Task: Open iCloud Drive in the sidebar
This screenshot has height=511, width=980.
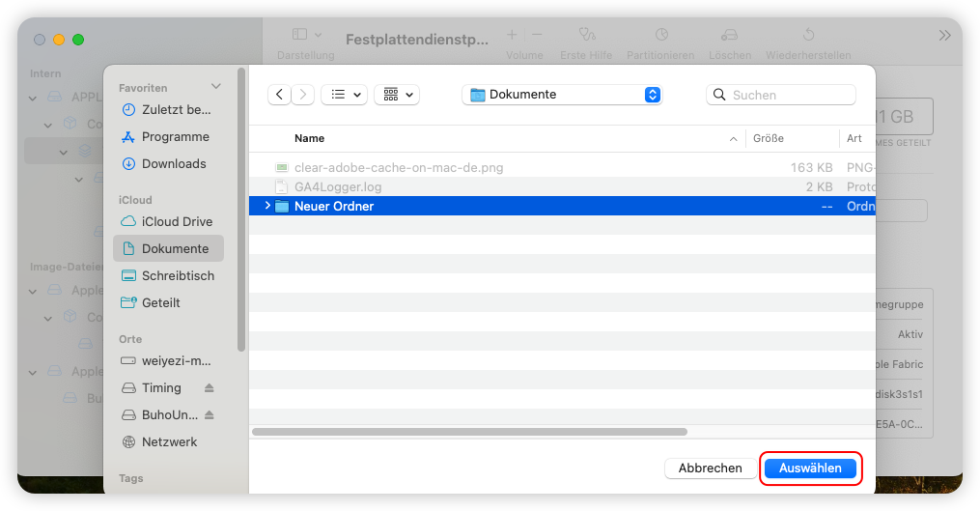Action: [x=167, y=221]
